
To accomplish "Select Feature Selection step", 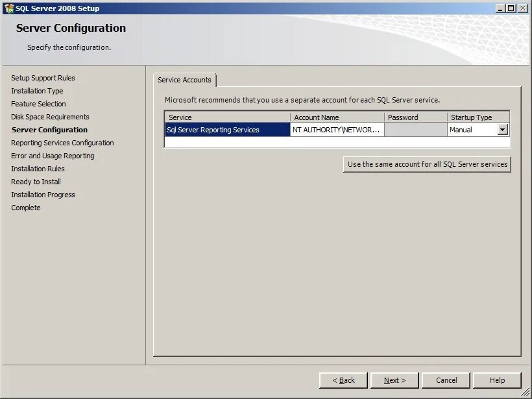I will click(x=38, y=104).
